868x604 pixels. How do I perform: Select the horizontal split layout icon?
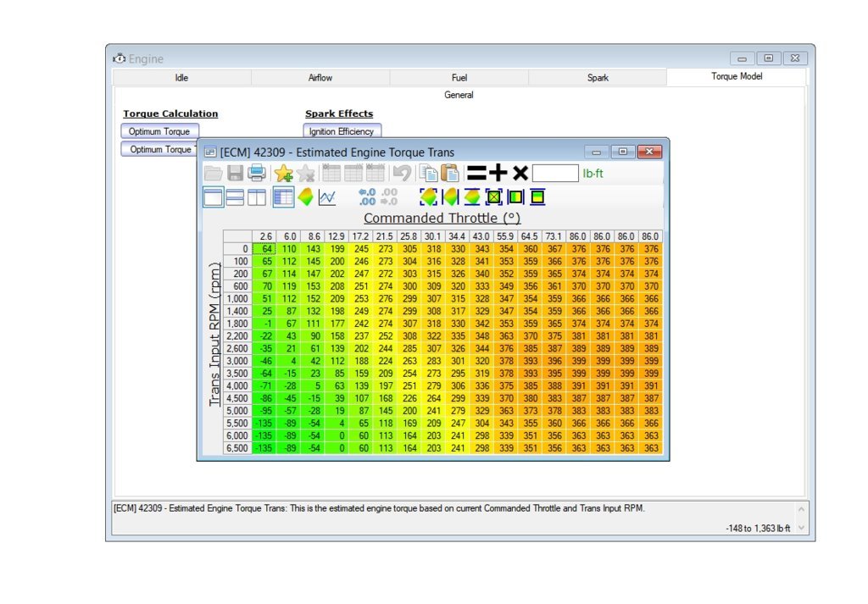(x=235, y=197)
